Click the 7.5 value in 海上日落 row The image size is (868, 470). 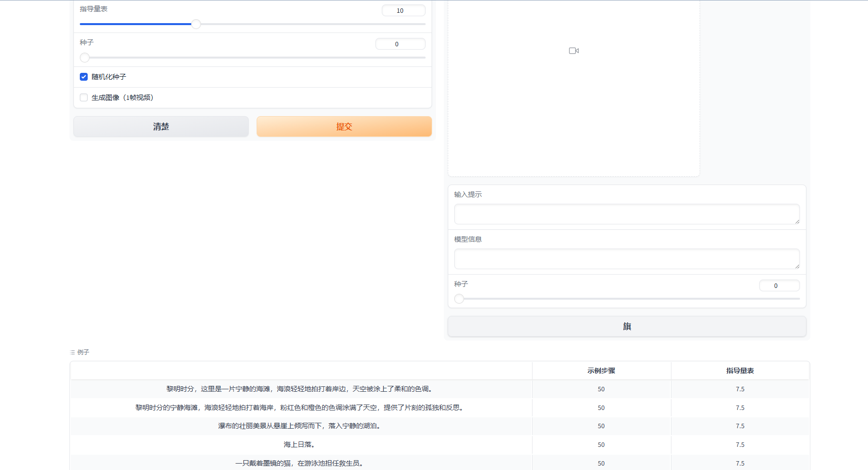pyautogui.click(x=740, y=445)
